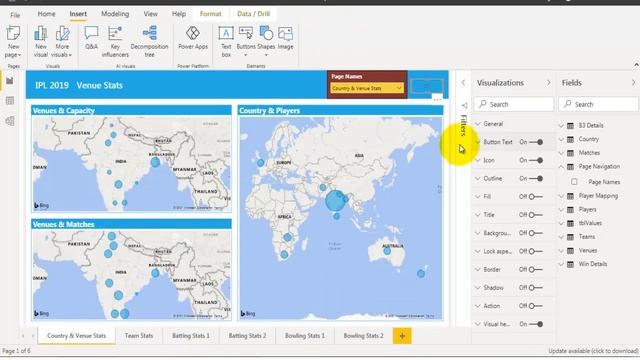Toggle Button Text off

(x=536, y=142)
